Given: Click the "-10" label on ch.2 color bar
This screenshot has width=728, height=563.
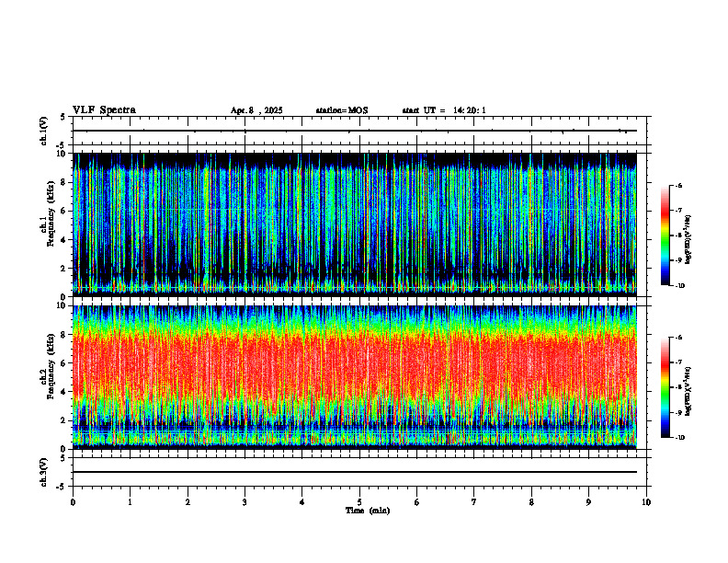Looking at the screenshot, I should coord(680,438).
